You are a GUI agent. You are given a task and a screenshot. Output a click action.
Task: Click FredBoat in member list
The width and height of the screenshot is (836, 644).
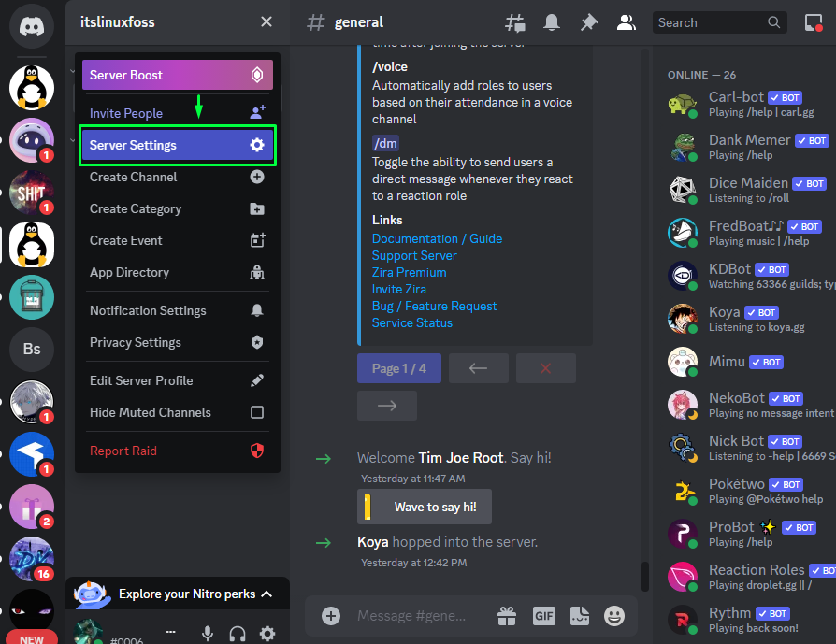coord(746,233)
